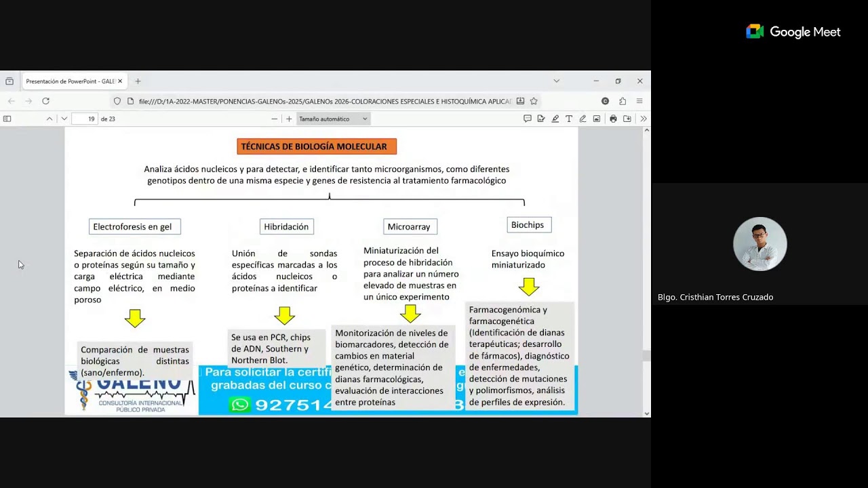Click the WhatsApp icon in banner
The image size is (868, 488).
click(240, 405)
